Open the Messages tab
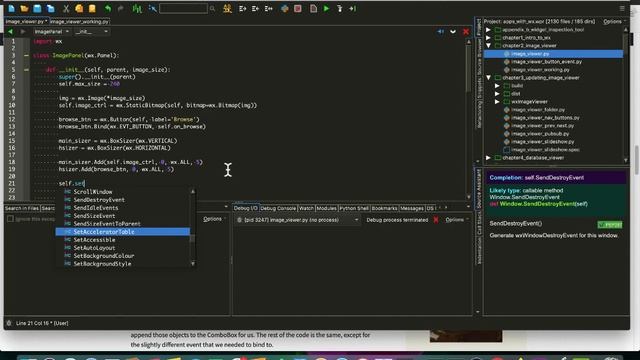 coord(412,208)
